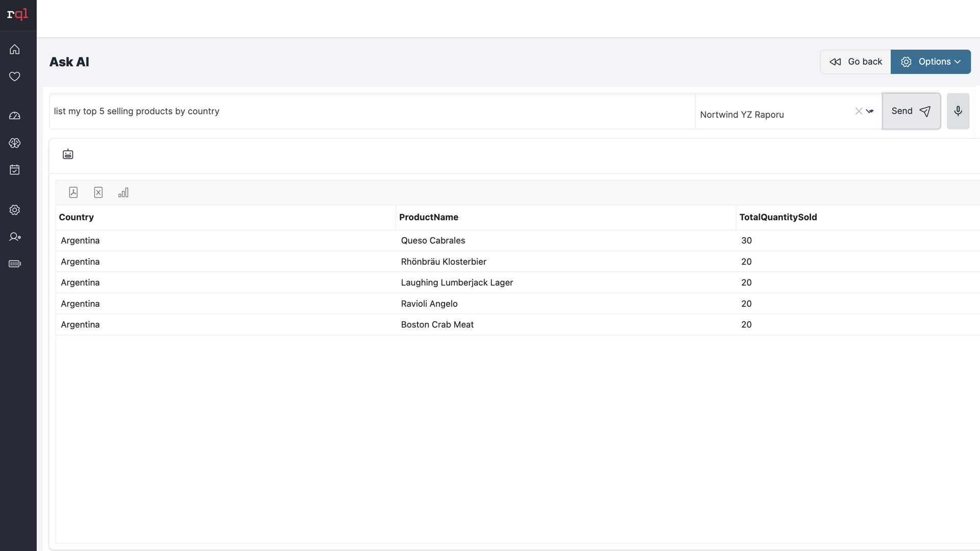Click the Go back button
This screenshot has height=551, width=980.
tap(855, 62)
